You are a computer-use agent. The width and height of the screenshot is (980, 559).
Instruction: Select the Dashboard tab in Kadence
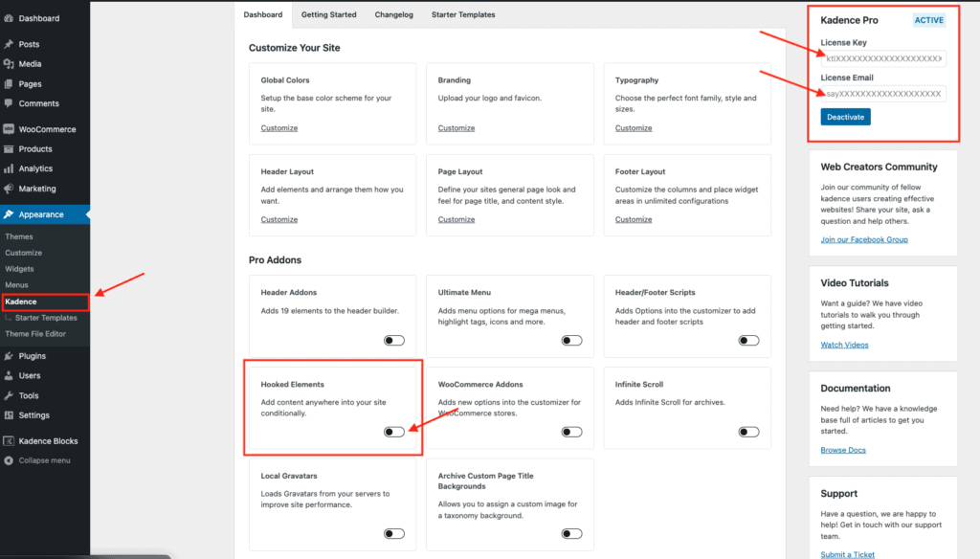click(x=263, y=14)
